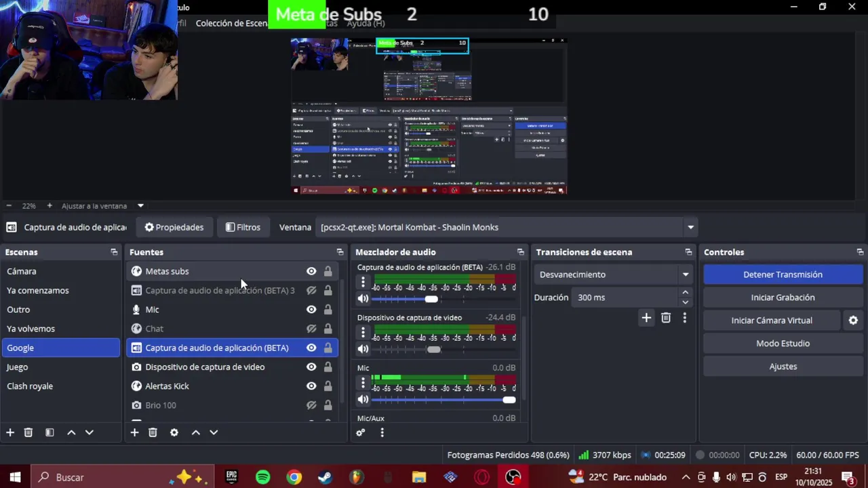
Task: Open virtual camera settings gear
Action: [x=853, y=321]
